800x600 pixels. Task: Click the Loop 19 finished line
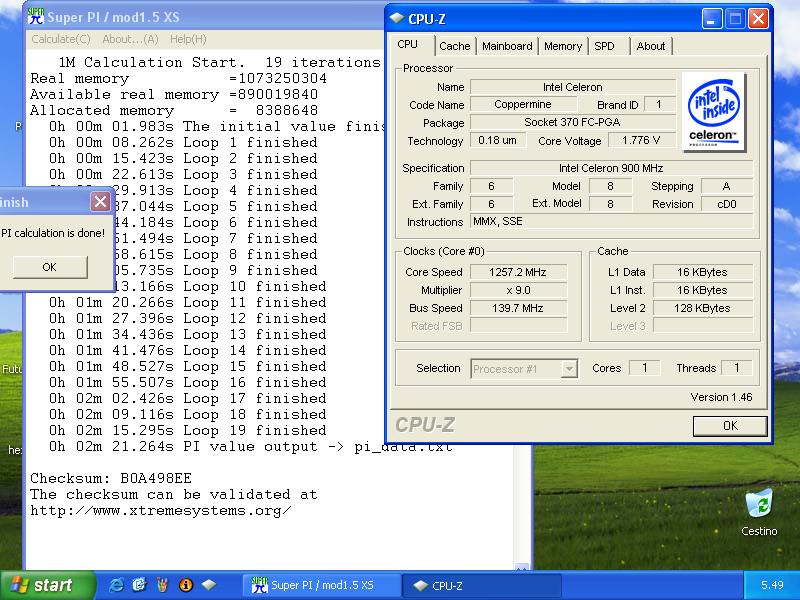[x=187, y=430]
